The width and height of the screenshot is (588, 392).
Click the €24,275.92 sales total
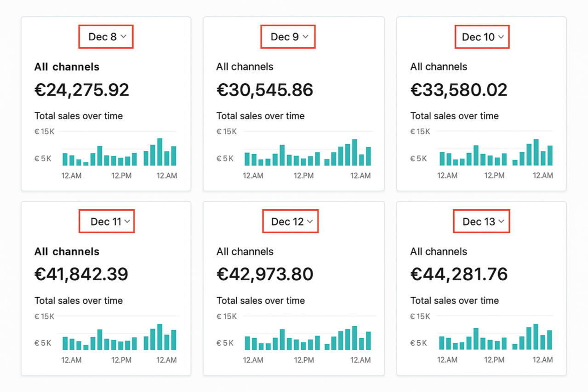82,90
